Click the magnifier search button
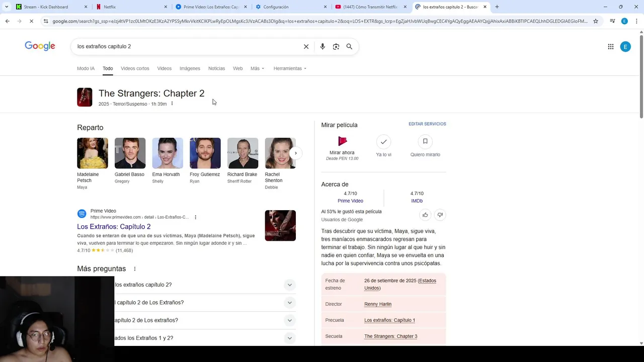The image size is (644, 362). pyautogui.click(x=349, y=46)
